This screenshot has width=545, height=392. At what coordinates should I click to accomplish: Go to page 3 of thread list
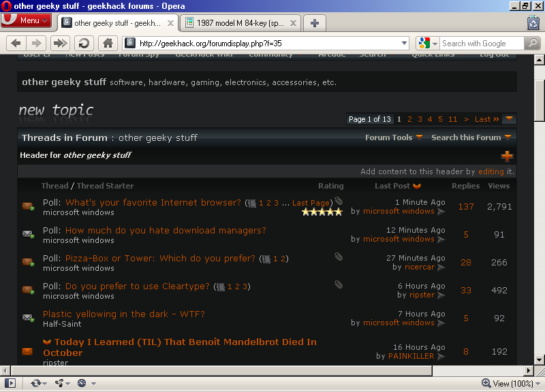[x=420, y=119]
